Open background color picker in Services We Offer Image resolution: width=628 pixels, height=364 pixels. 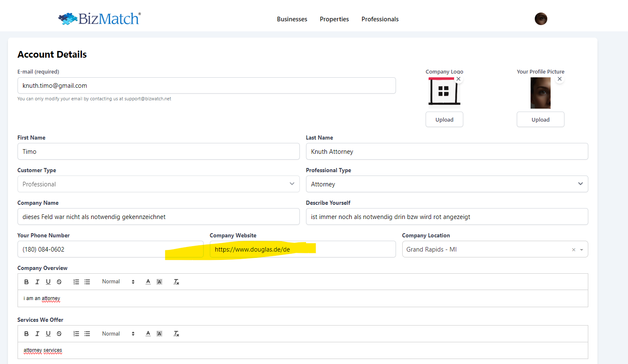coord(159,334)
